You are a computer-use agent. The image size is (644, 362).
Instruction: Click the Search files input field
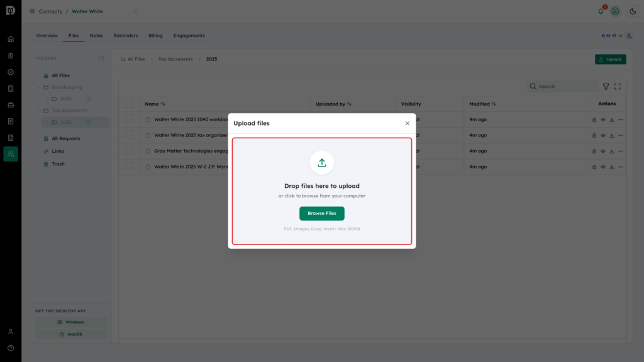tap(563, 87)
